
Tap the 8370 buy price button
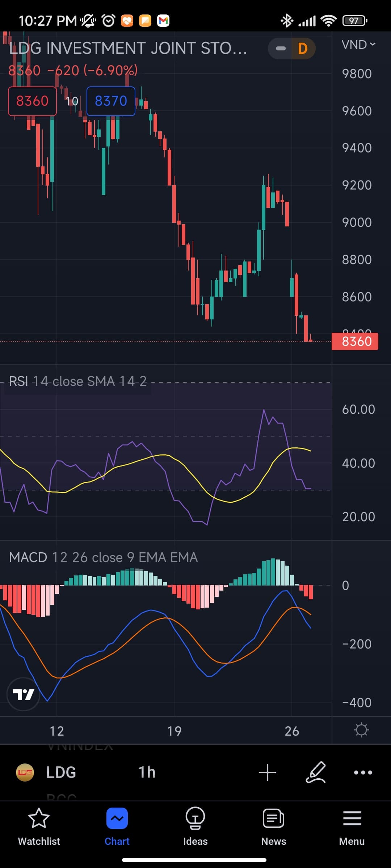click(111, 101)
